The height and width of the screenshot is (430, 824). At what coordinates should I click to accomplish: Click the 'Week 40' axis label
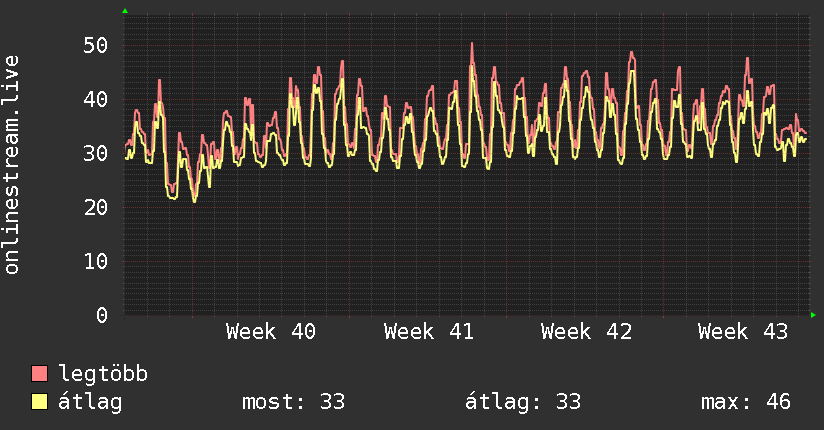tap(271, 332)
